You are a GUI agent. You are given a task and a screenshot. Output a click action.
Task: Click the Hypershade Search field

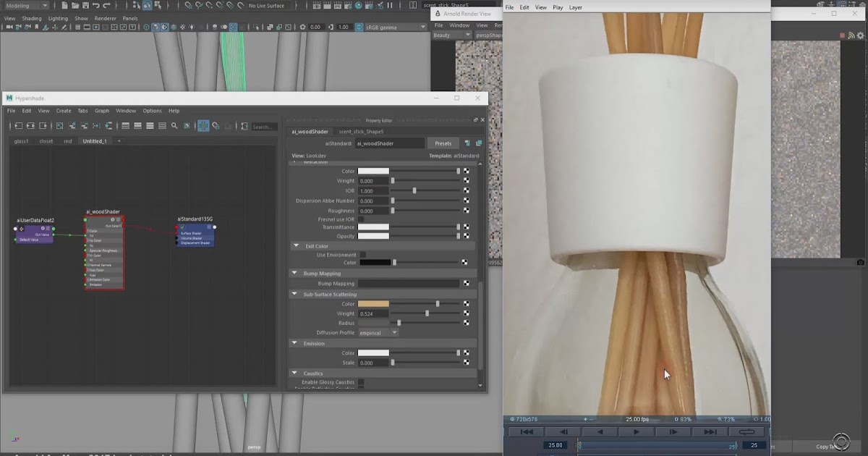click(x=263, y=127)
